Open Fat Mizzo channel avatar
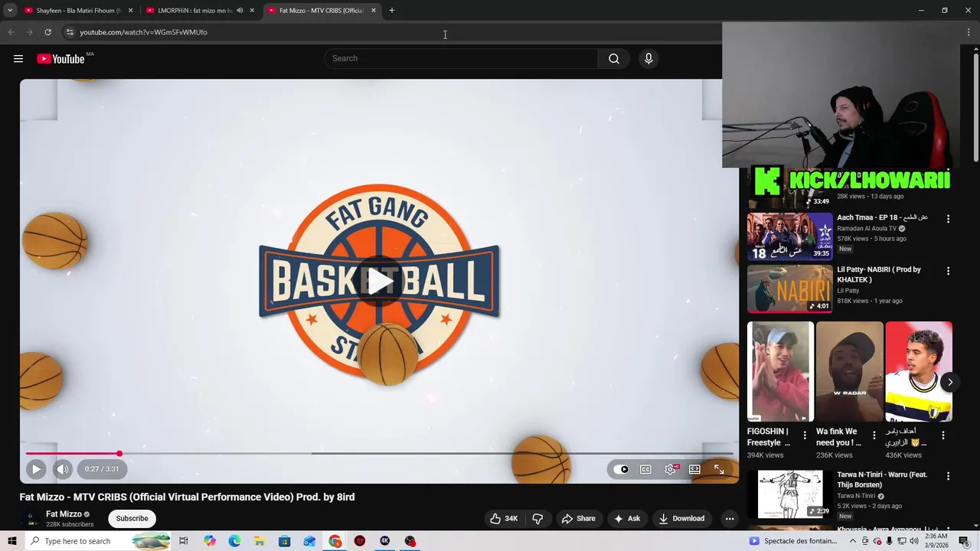Viewport: 980px width, 551px height. point(31,518)
